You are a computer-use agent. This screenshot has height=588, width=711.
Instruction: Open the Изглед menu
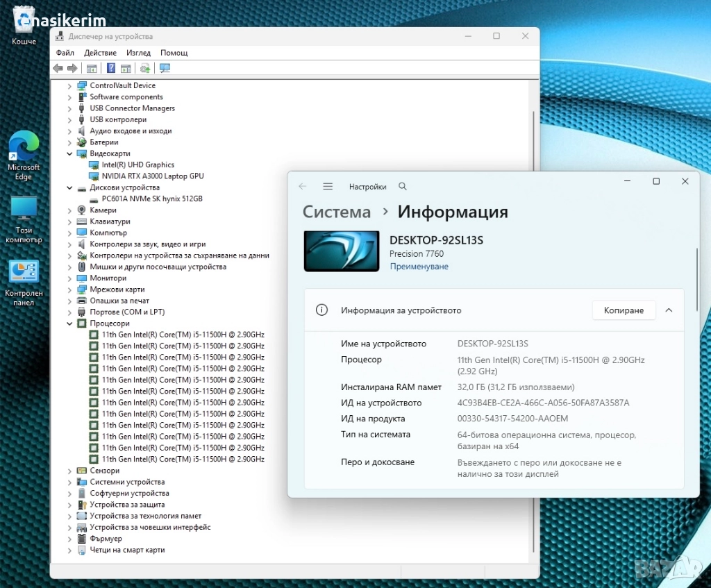(138, 53)
